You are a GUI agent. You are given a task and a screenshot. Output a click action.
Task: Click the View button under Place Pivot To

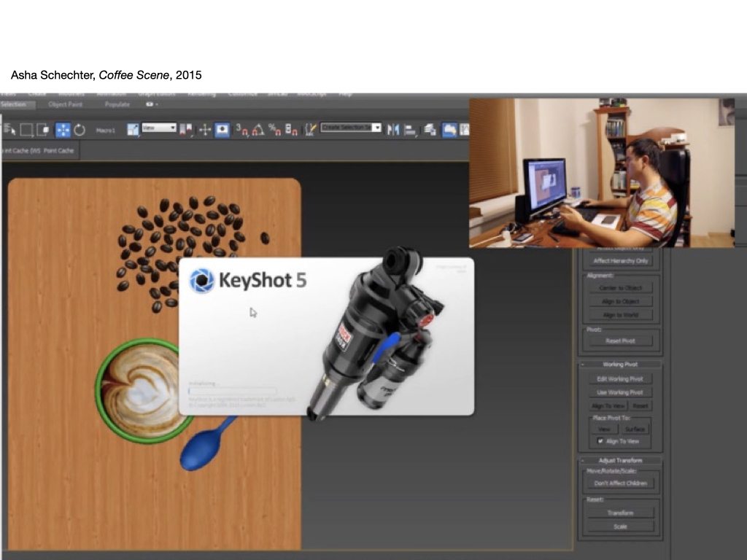(x=604, y=429)
